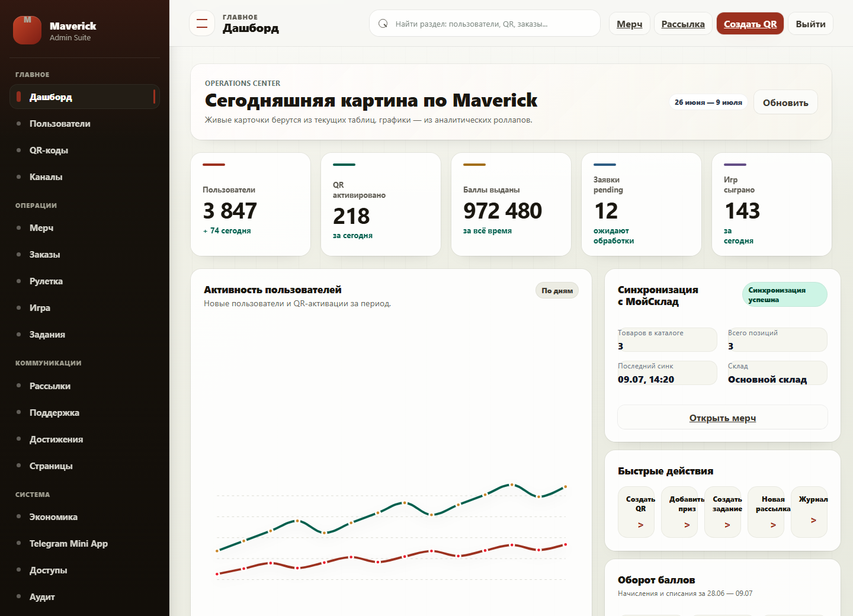
Task: Open the Мерч top link
Action: (630, 24)
